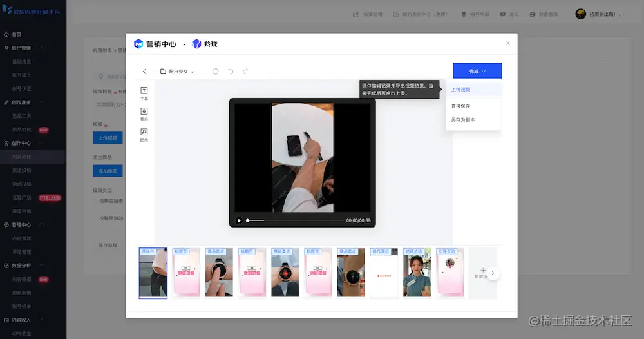Screen dimensions: 644x339
Task: Collapse the 内容收入 sidebar section
Action: [41, 320]
